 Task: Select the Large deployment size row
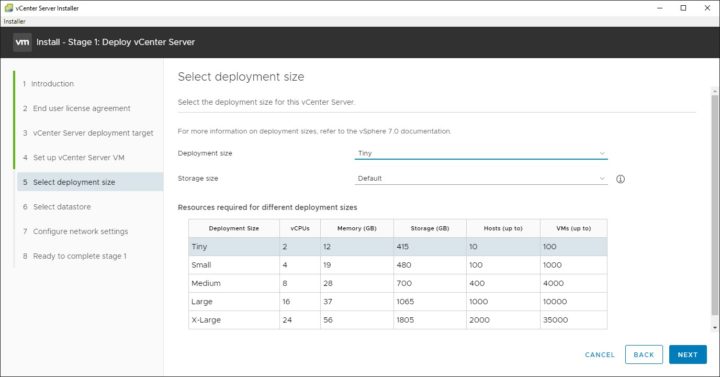[398, 302]
